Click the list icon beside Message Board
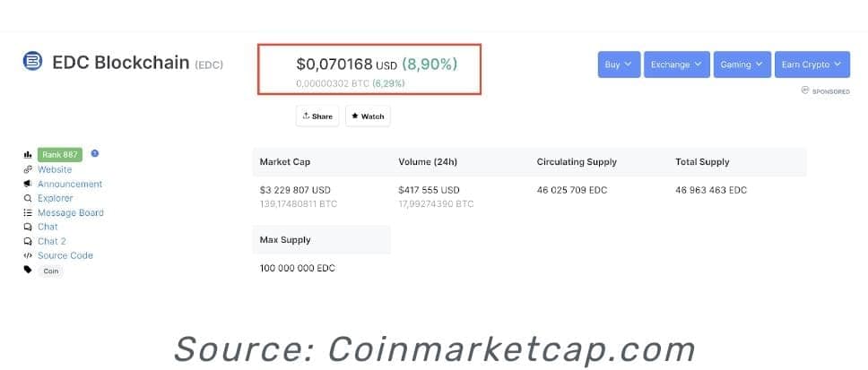868x370 pixels. (x=28, y=212)
